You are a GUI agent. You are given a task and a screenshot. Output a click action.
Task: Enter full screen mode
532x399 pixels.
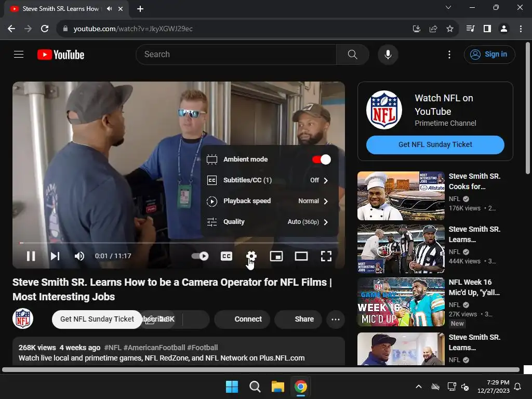[326, 256]
